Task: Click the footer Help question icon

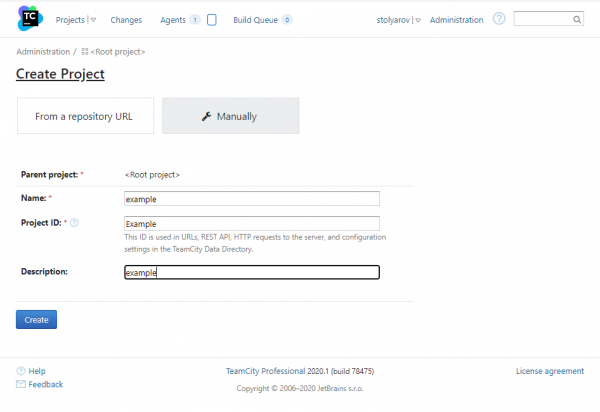Action: [21, 371]
